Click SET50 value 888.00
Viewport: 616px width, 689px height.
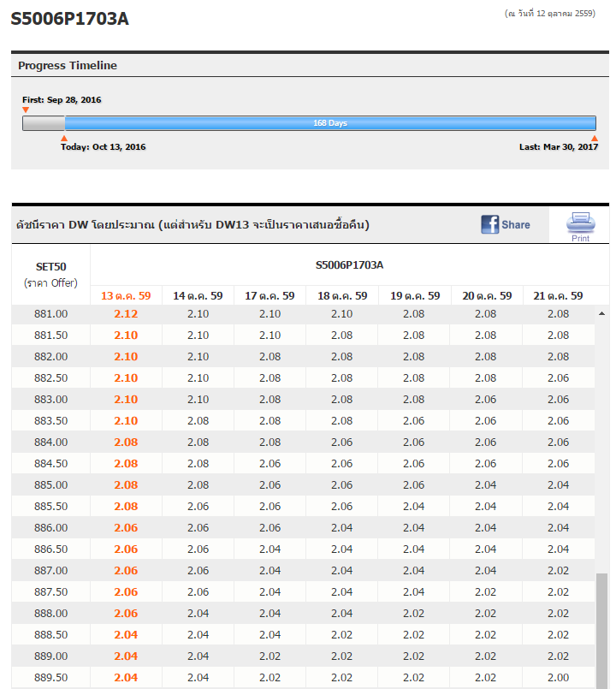[51, 613]
